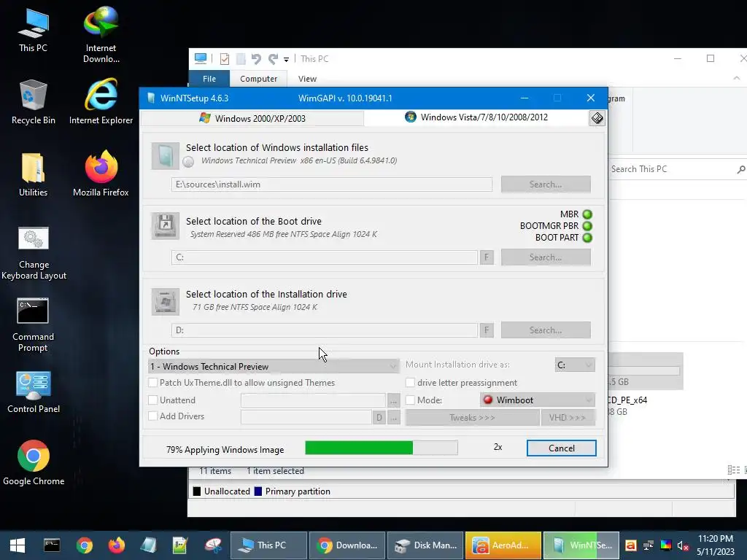The width and height of the screenshot is (747, 560).
Task: Open Control Panel desktop icon
Action: (34, 392)
